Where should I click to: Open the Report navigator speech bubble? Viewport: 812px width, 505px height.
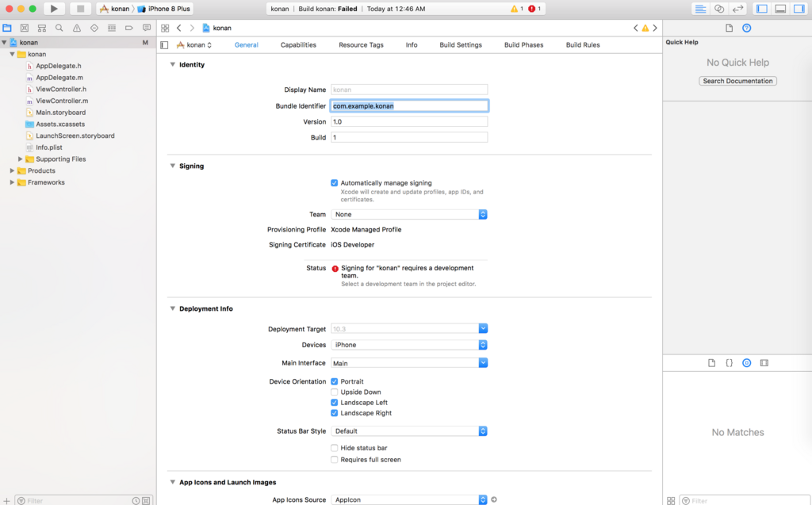(x=147, y=28)
